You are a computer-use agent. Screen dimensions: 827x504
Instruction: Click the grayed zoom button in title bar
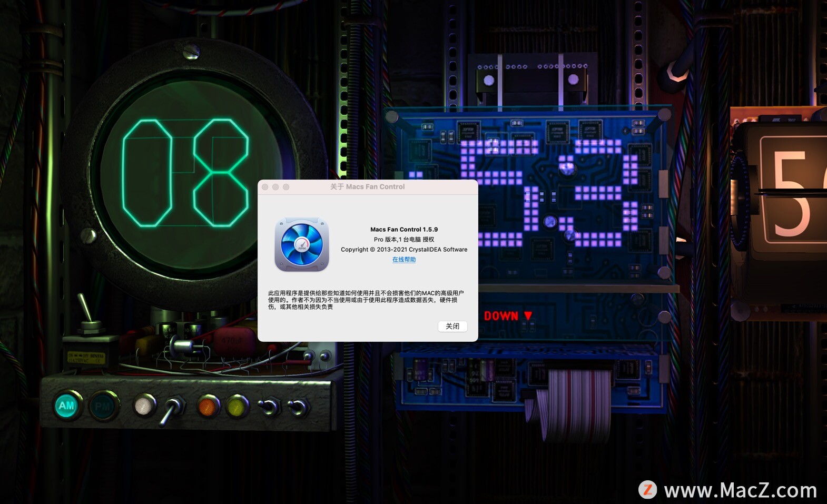point(286,187)
